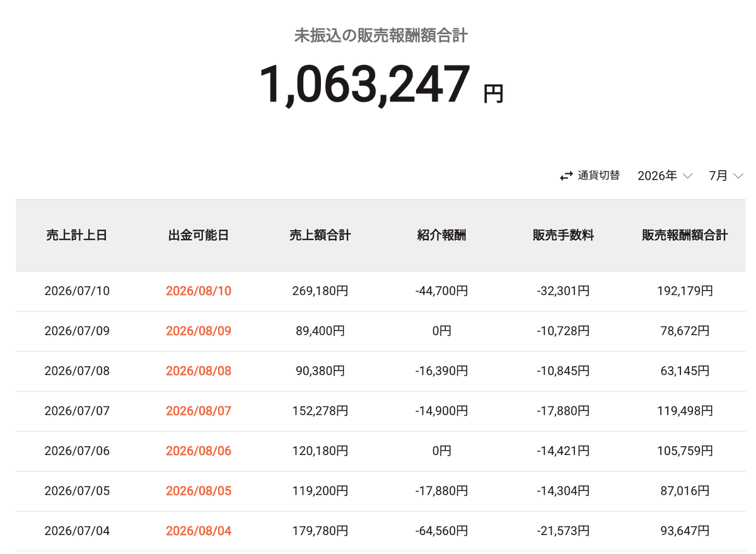756x554 pixels.
Task: Click the -14,421円 sales commission cell
Action: [563, 451]
